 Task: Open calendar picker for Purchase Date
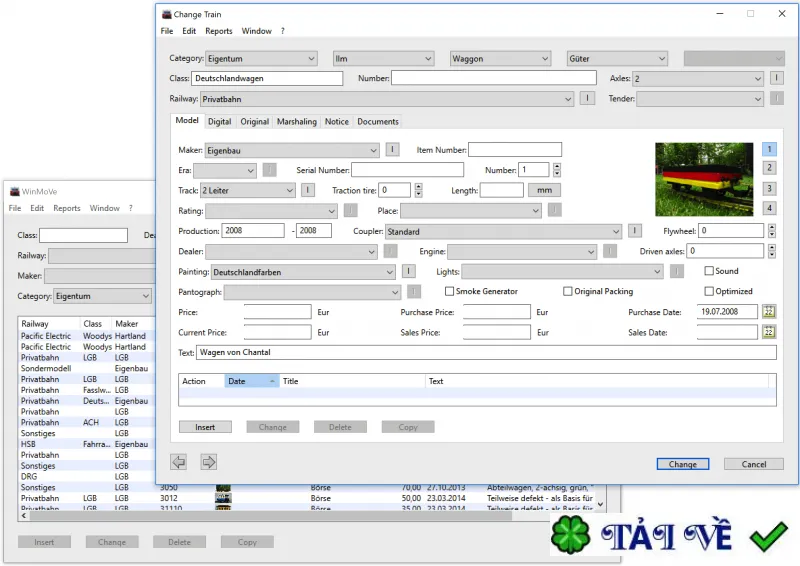(x=769, y=312)
